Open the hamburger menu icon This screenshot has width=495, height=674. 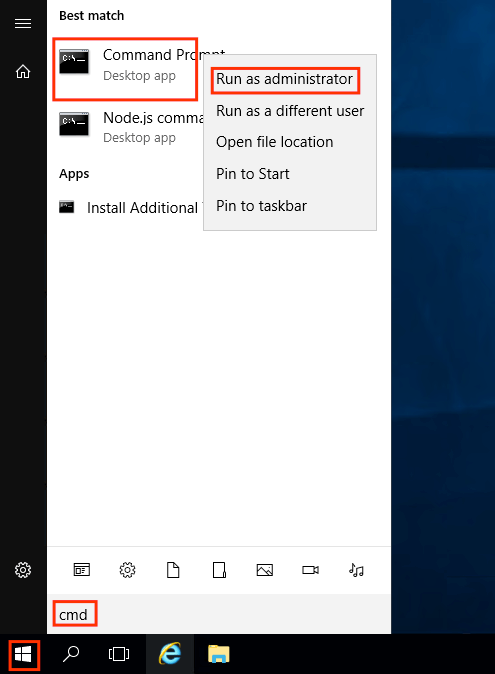pos(23,23)
